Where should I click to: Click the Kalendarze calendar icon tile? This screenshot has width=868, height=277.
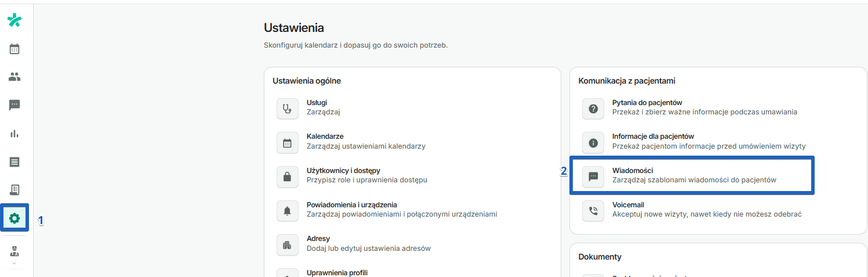click(x=287, y=143)
